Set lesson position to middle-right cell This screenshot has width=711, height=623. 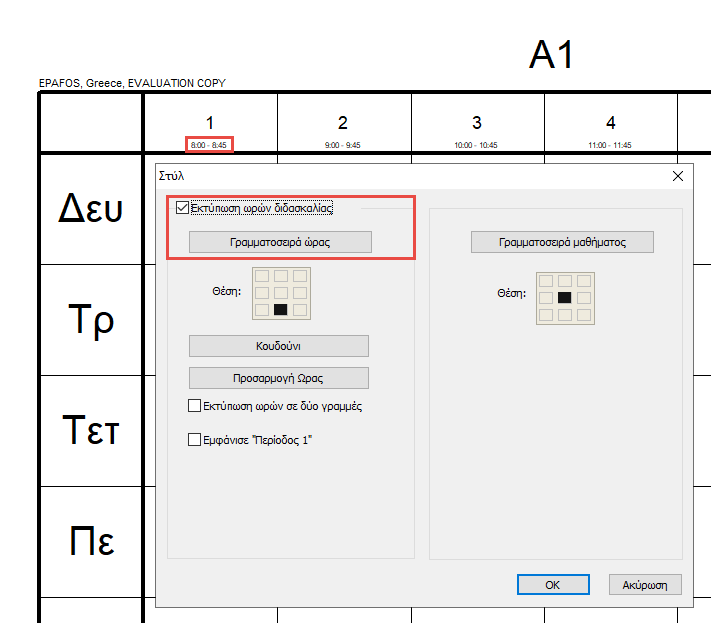pos(583,298)
